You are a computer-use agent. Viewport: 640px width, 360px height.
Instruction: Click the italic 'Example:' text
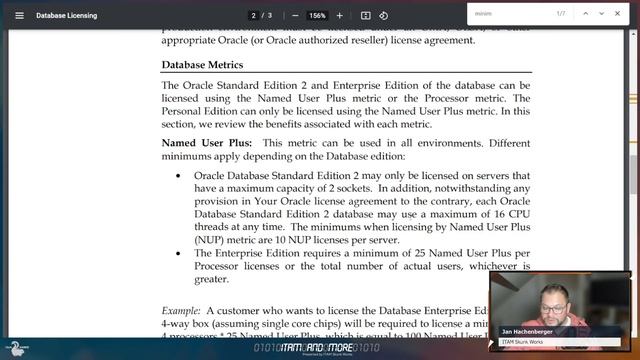coord(181,311)
